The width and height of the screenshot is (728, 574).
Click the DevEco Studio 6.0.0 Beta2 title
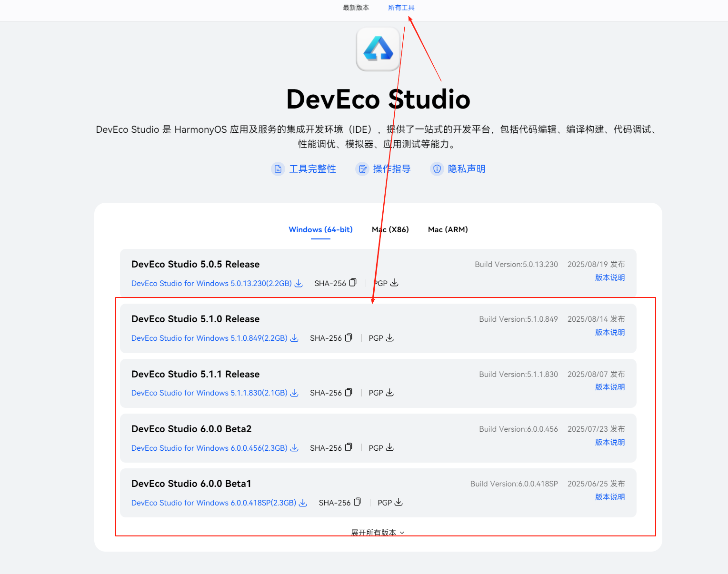(191, 429)
